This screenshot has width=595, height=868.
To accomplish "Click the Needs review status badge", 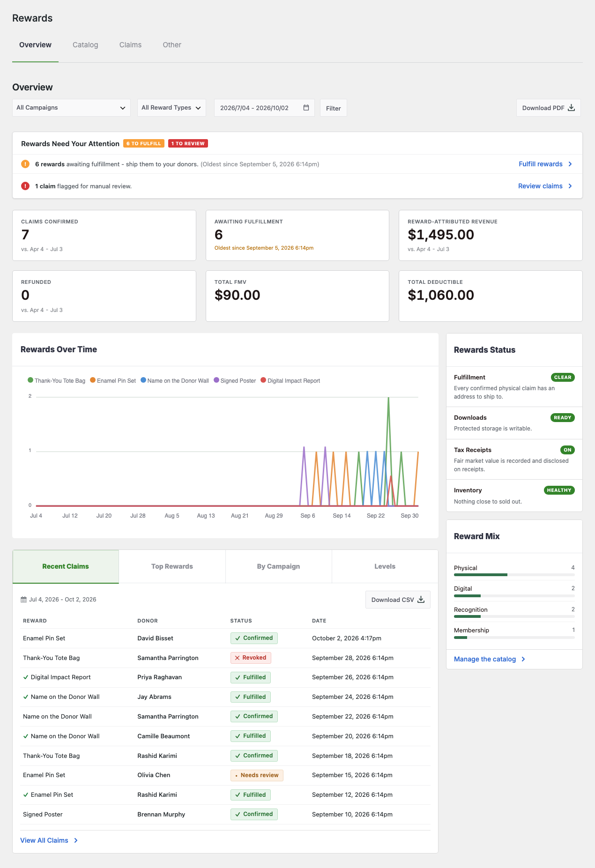I will [257, 775].
